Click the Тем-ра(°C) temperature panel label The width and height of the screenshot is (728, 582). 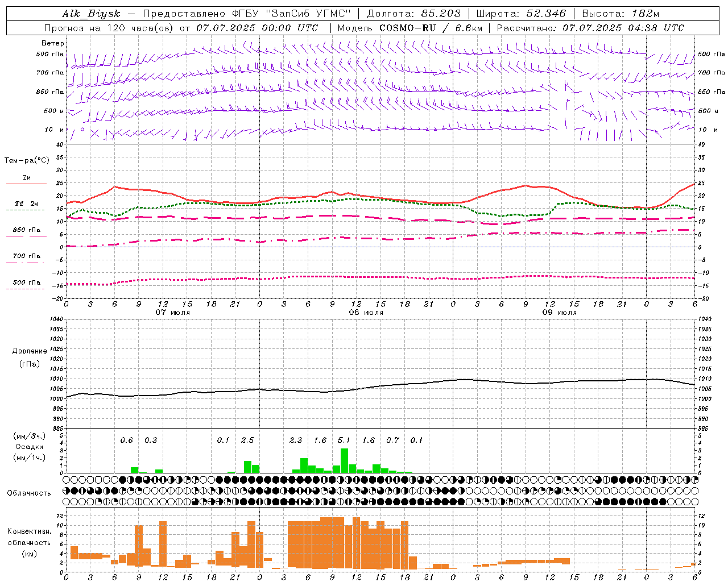[x=27, y=161]
